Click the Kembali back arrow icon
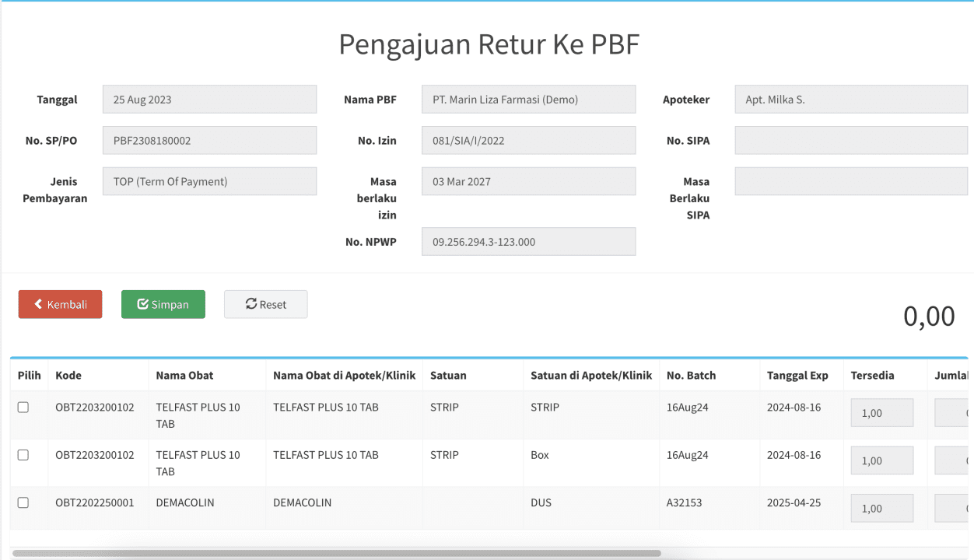Screen dimensions: 974x560 [38, 304]
